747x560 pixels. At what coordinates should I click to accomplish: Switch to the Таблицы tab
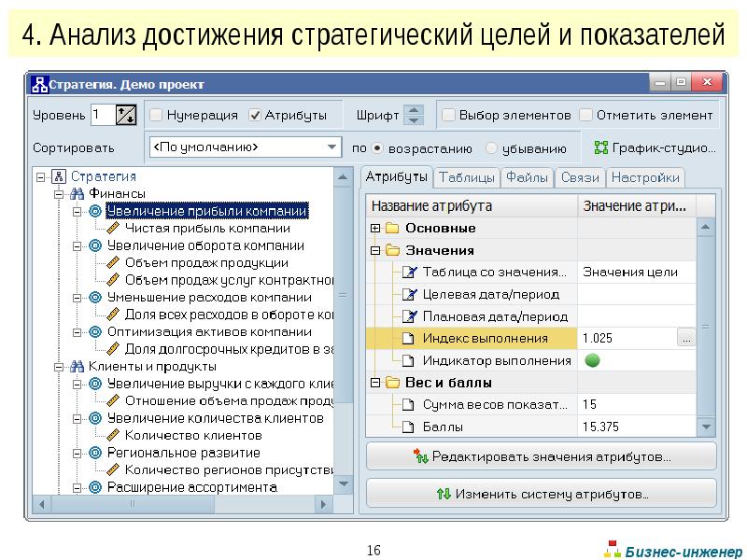[x=466, y=177]
